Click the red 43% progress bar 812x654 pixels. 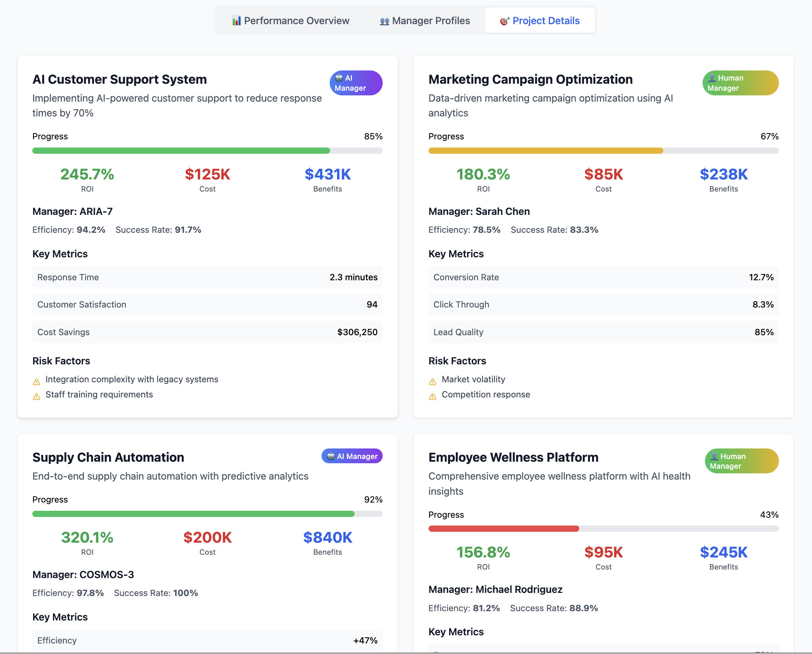503,529
